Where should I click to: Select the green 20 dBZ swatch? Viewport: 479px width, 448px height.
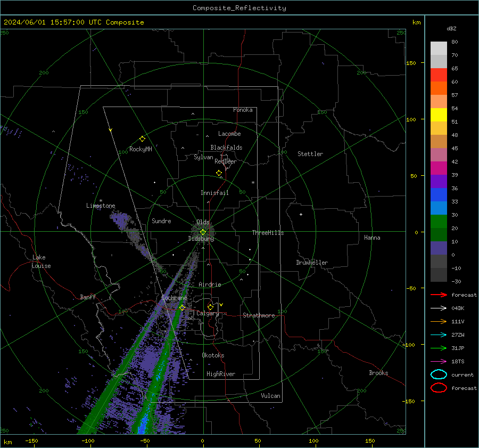click(x=439, y=221)
